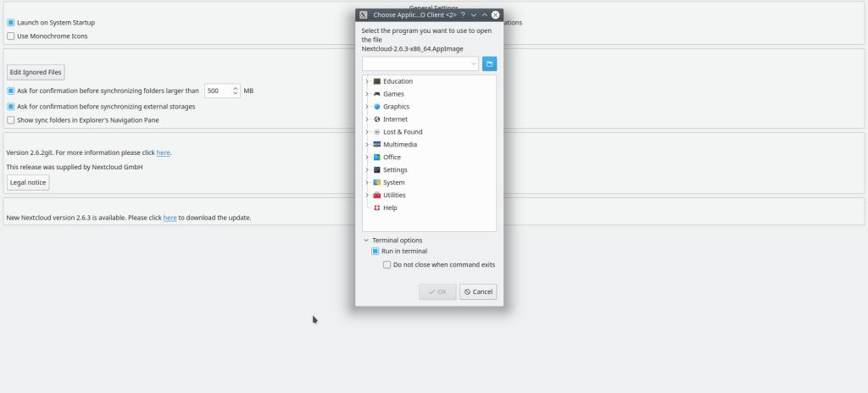Click the Help lifebuoy icon
This screenshot has width=868, height=393.
pyautogui.click(x=377, y=208)
